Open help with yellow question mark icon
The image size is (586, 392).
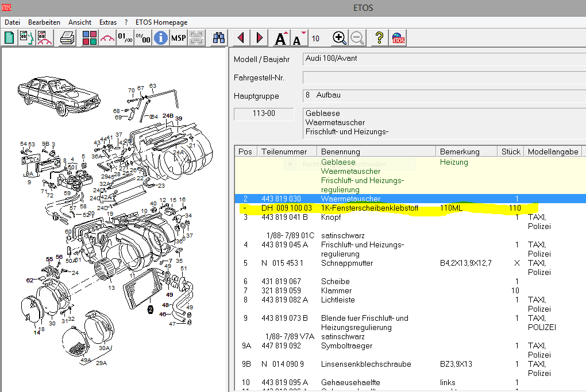[379, 38]
